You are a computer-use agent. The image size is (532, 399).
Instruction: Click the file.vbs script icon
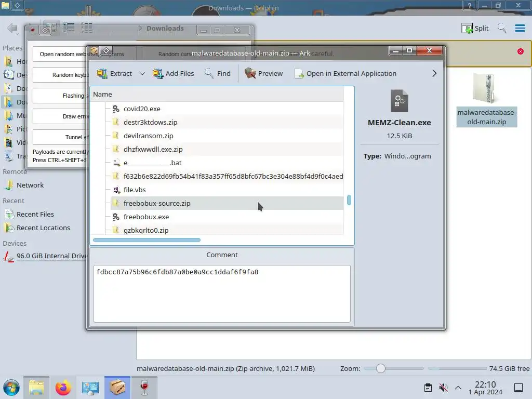(x=116, y=190)
